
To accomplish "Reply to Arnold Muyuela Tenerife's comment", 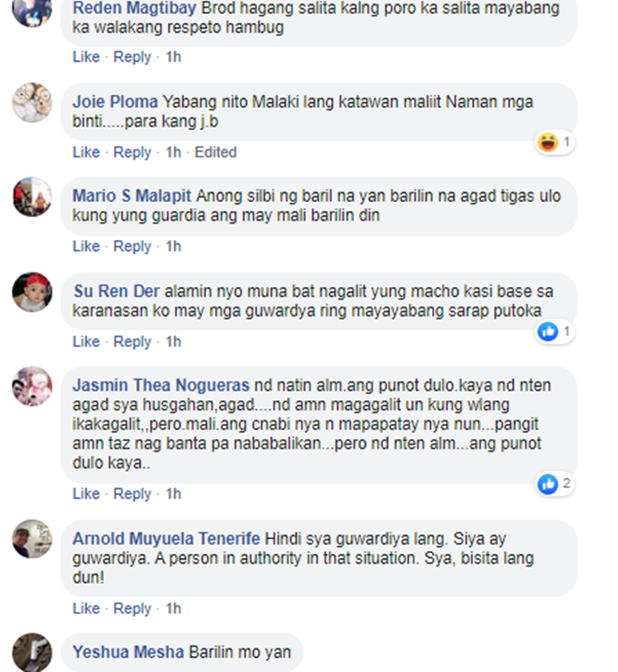I will pyautogui.click(x=132, y=609).
